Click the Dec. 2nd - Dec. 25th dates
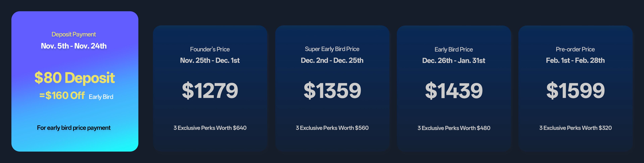 (x=332, y=60)
